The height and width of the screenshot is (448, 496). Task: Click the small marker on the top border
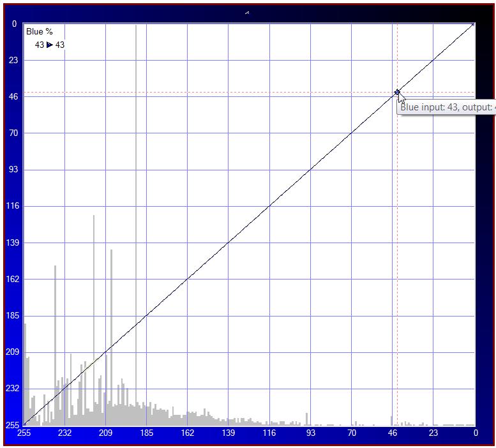247,12
